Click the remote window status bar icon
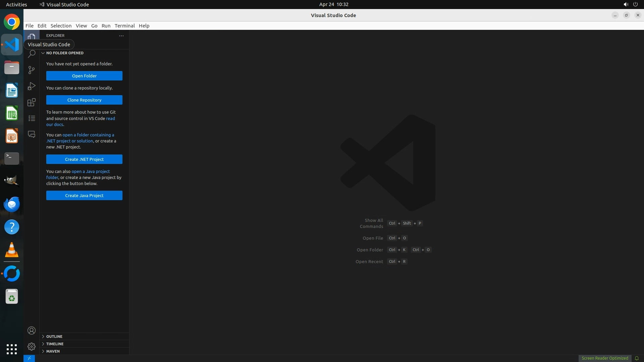The image size is (644, 362). pyautogui.click(x=29, y=358)
